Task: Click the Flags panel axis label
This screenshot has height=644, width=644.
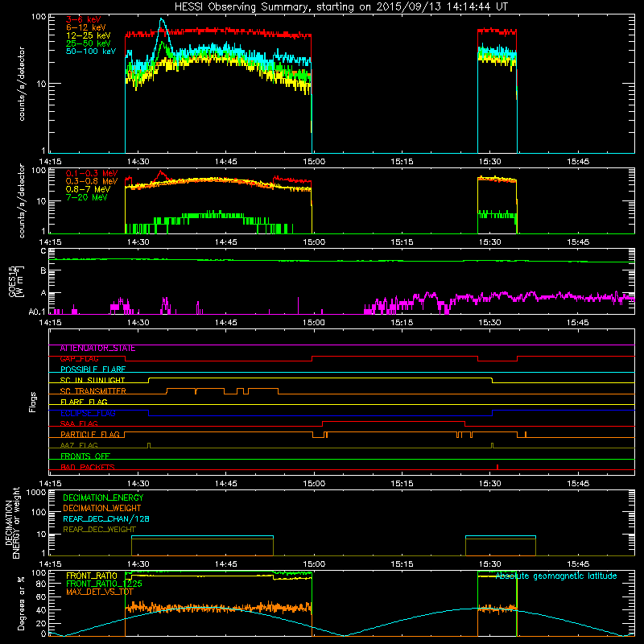Action: (x=33, y=402)
